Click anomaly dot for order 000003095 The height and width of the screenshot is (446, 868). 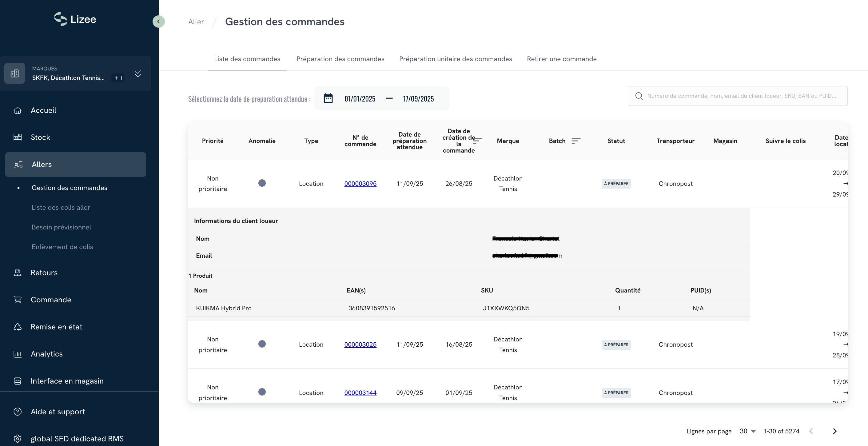tap(262, 183)
